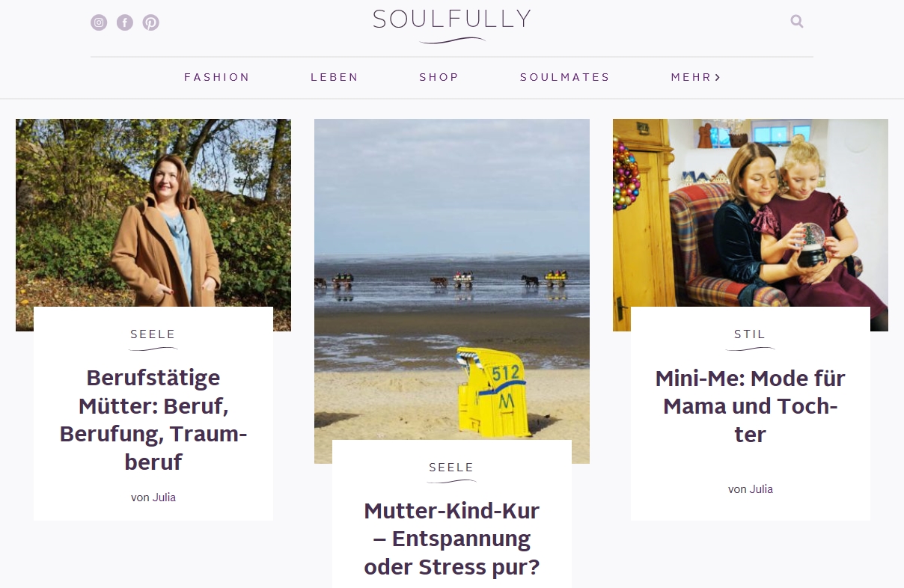904x588 pixels.
Task: Open the woman in camel coat photo
Action: coord(153,213)
